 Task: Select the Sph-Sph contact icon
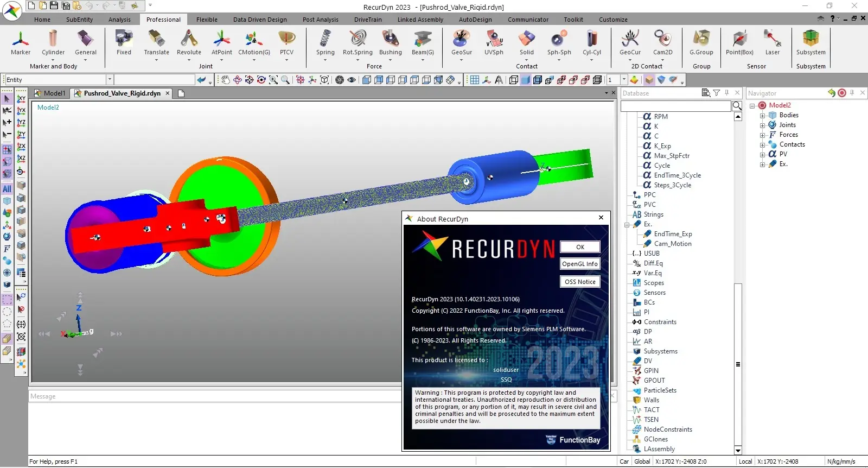559,42
